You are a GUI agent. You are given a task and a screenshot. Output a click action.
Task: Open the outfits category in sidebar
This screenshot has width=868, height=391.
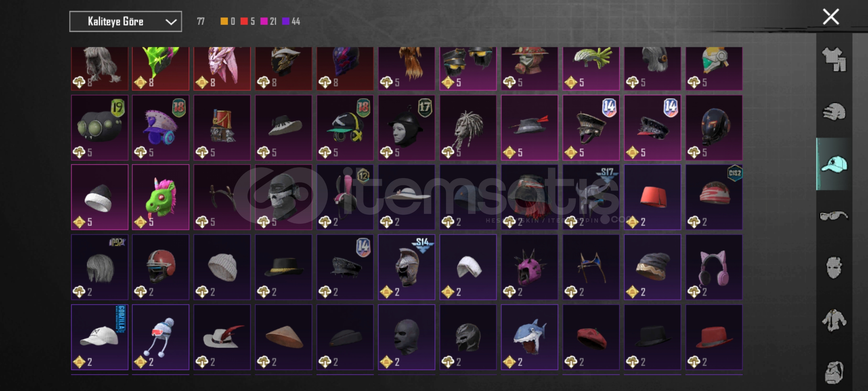click(834, 59)
